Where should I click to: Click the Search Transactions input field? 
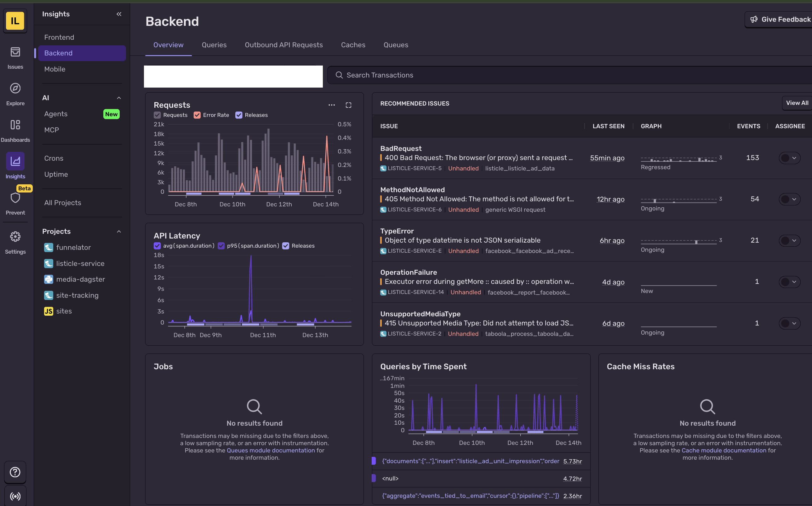pyautogui.click(x=468, y=75)
